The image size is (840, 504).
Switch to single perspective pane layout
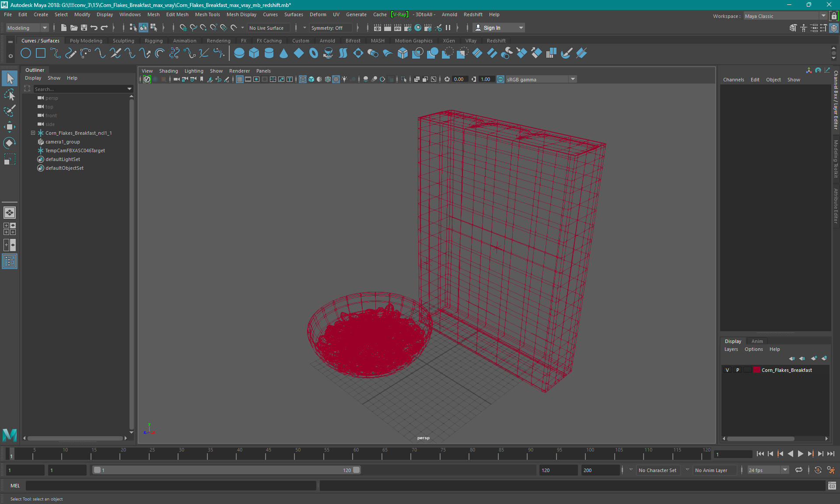(10, 213)
